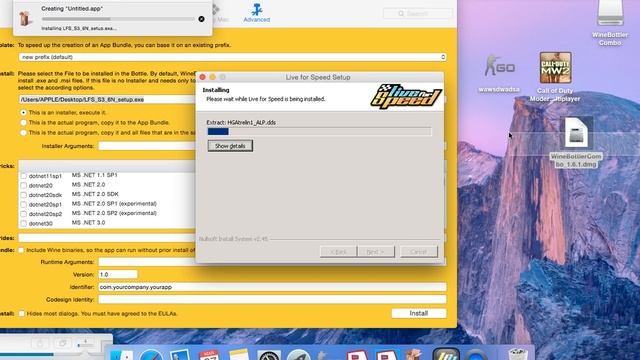Click the WineBottler toolbar Search field

(418, 13)
